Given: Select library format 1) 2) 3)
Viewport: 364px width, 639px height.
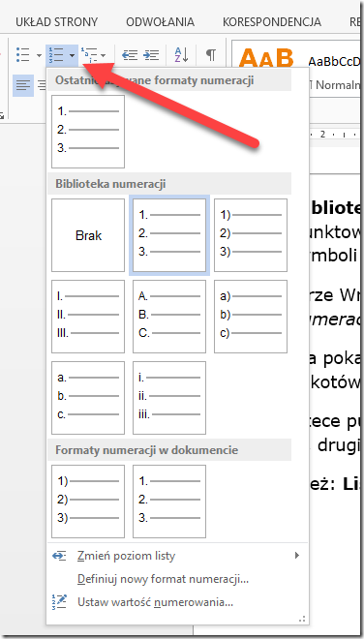Looking at the screenshot, I should click(x=251, y=235).
